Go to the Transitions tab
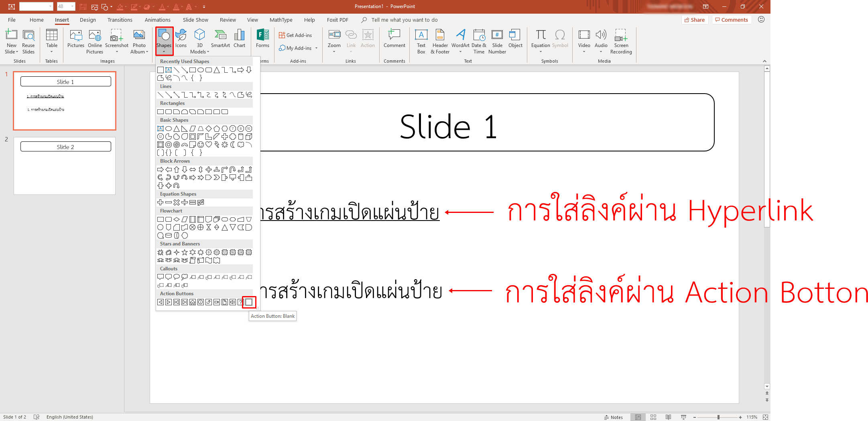 (120, 20)
